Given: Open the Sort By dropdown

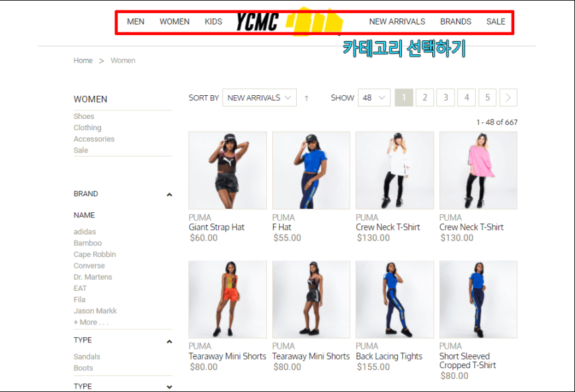Looking at the screenshot, I should pos(259,98).
